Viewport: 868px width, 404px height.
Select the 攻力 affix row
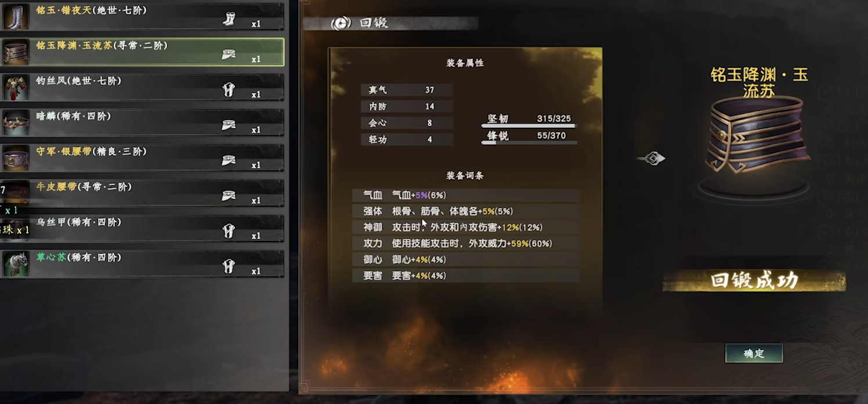click(466, 243)
